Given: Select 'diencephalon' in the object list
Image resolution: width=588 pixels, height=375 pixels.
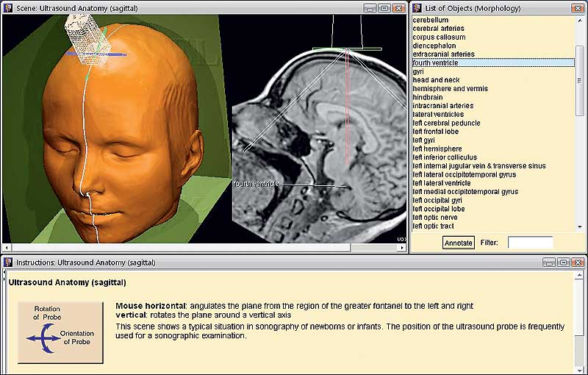Looking at the screenshot, I should (x=434, y=46).
